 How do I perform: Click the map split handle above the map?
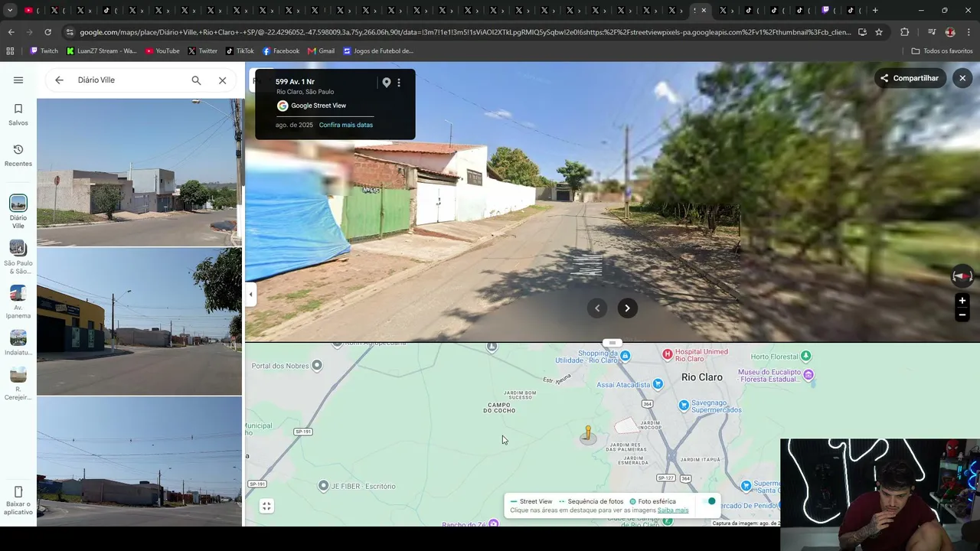[612, 343]
